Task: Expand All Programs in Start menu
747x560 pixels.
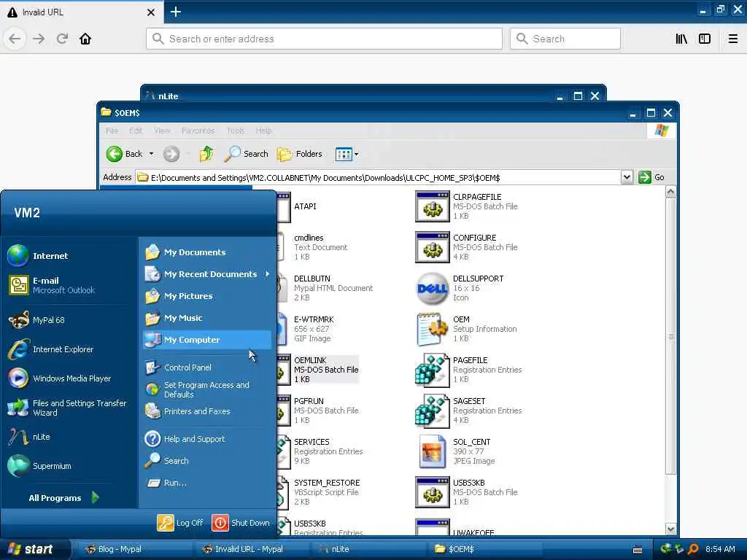Action: click(x=64, y=497)
